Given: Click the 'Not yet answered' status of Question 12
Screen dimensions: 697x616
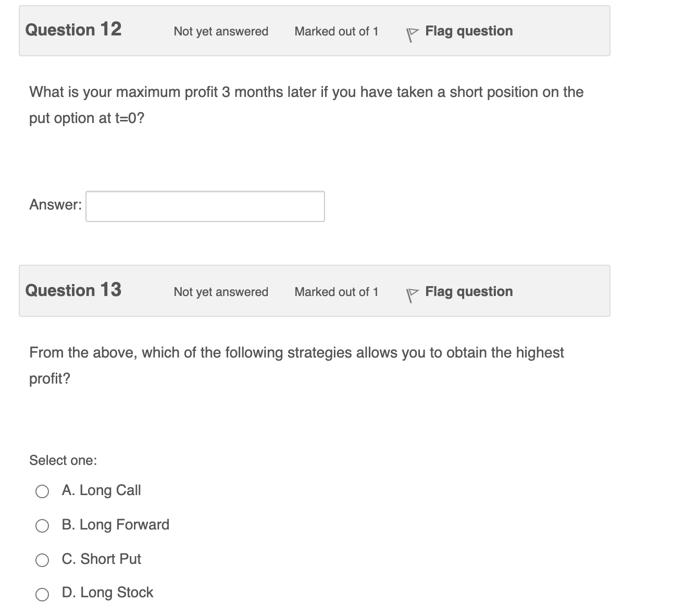Looking at the screenshot, I should [x=220, y=32].
